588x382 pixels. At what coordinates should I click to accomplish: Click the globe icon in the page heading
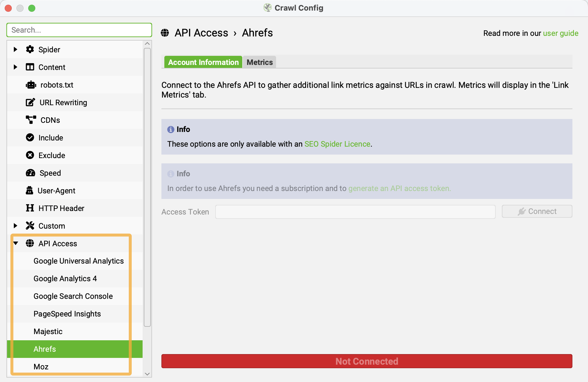[165, 33]
